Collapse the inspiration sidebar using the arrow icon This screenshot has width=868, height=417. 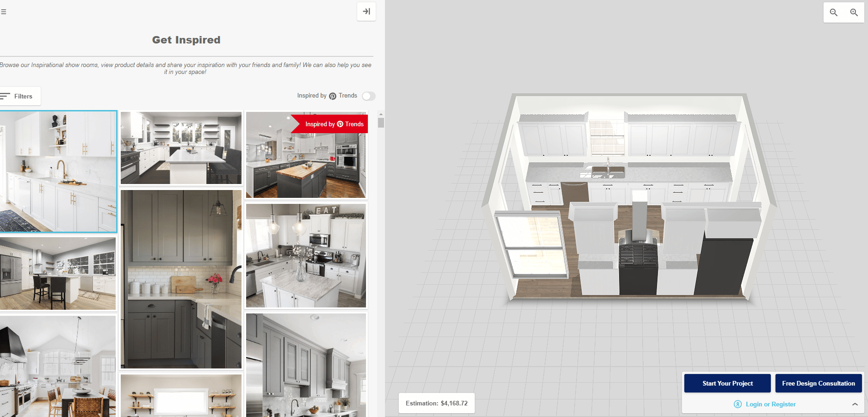(366, 12)
